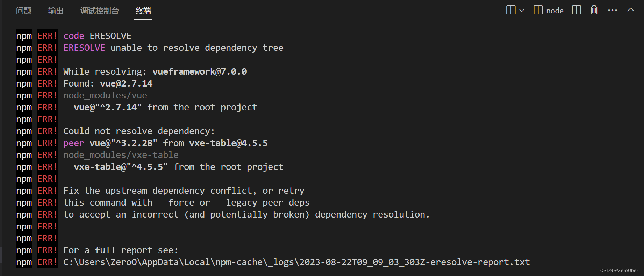This screenshot has height=276, width=644.
Task: Click the node_modules/vxe-table path text
Action: tap(121, 155)
